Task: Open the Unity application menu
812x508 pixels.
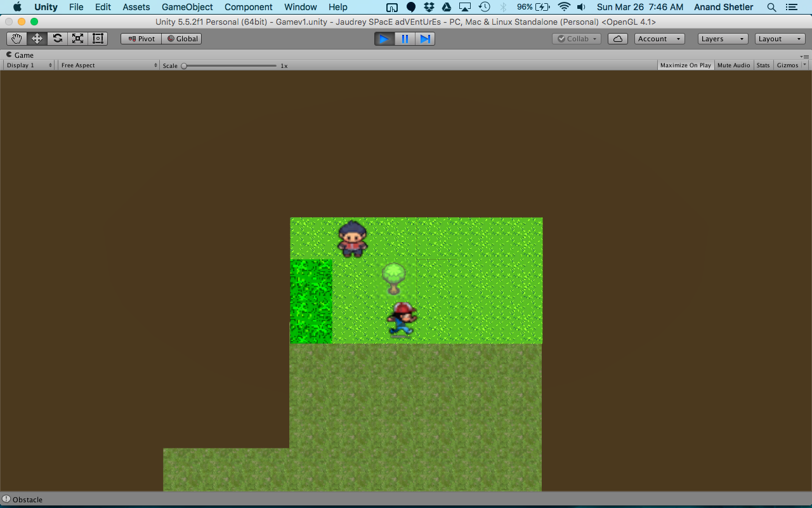Action: [46, 7]
